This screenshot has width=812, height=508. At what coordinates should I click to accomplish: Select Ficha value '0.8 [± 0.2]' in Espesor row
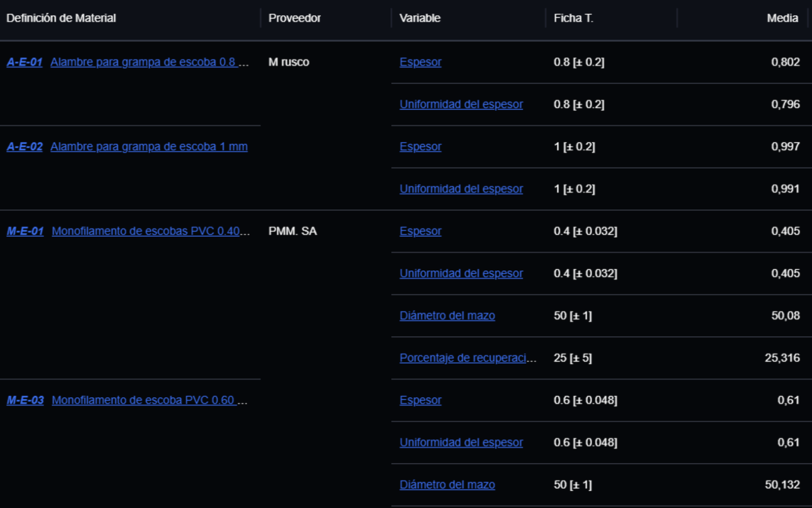(x=579, y=62)
